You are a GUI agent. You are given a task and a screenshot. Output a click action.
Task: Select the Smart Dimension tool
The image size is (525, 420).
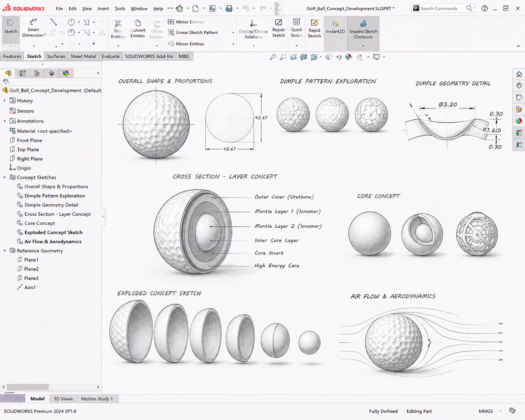point(33,28)
